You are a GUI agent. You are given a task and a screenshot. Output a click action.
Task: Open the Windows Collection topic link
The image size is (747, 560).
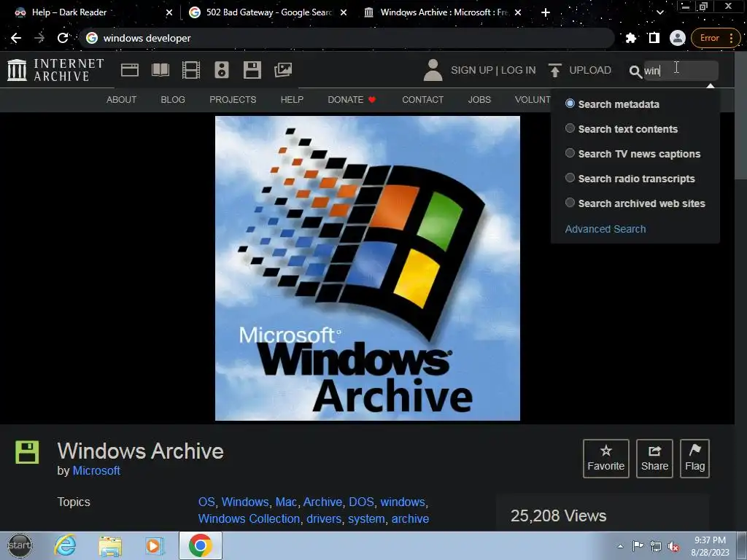[249, 518]
